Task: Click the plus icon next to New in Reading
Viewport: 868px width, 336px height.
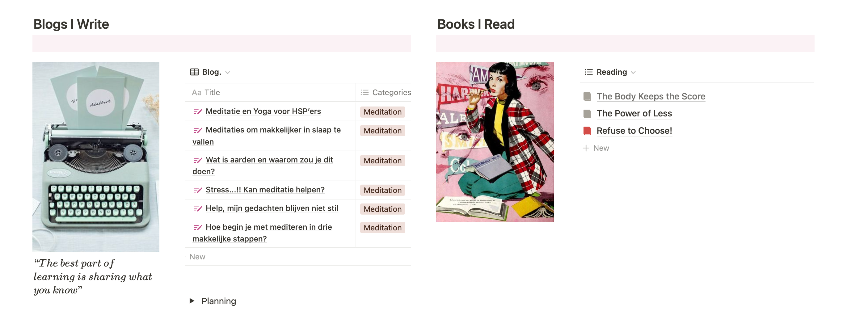Action: [586, 148]
